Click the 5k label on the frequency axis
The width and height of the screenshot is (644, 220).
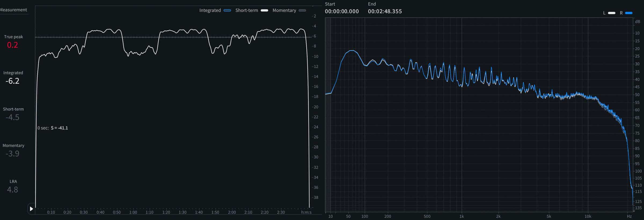[549, 216]
